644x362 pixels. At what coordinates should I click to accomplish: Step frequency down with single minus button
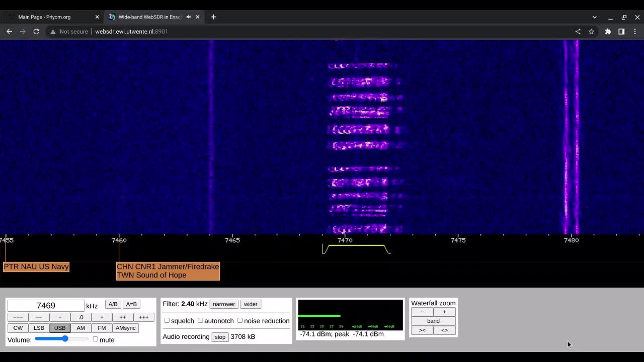coord(60,317)
